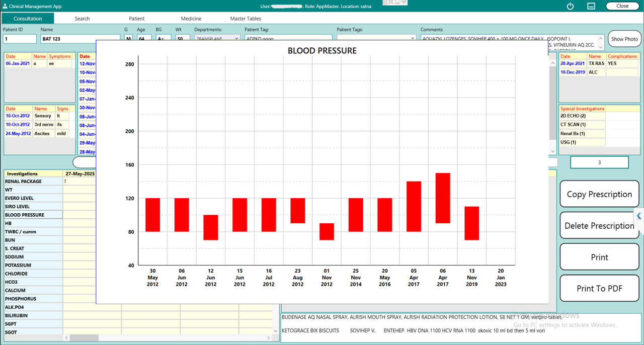The height and width of the screenshot is (345, 644).
Task: Click the 10-Dec-2019 date for ALC
Action: [x=573, y=72]
